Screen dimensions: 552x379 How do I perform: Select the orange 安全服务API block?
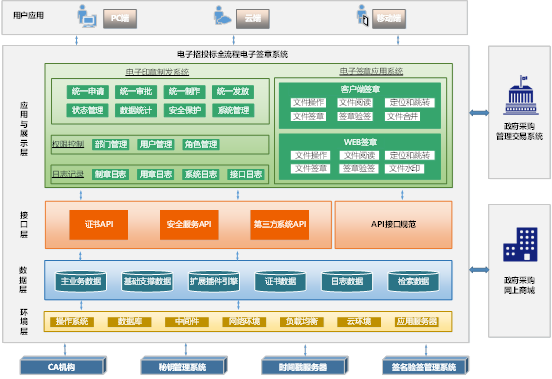point(189,225)
